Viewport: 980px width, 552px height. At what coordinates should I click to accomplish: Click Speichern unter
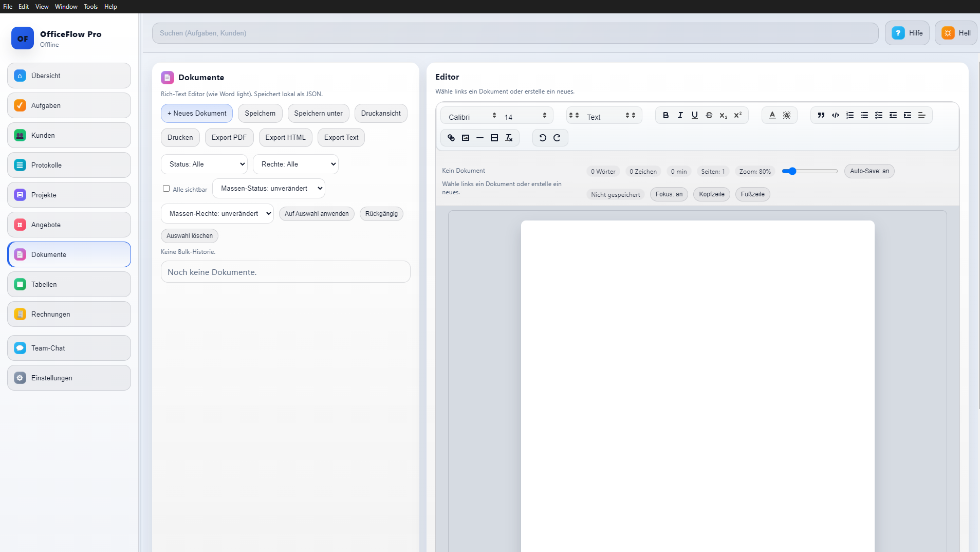[318, 114]
